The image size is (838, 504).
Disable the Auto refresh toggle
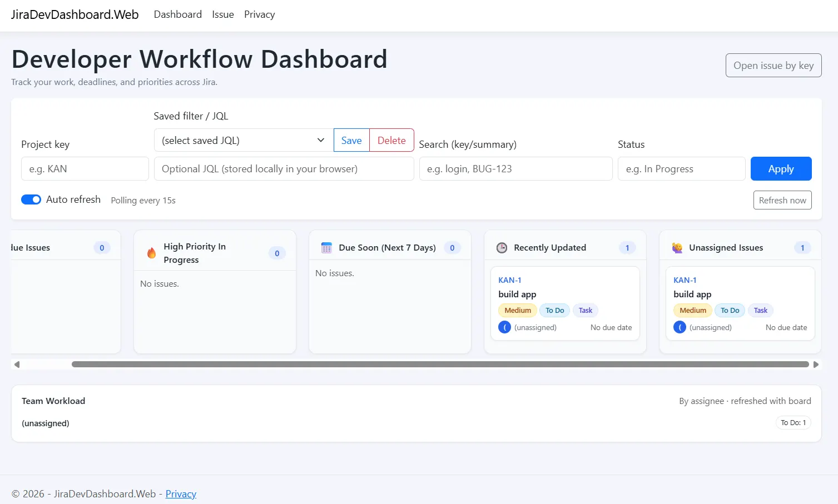[31, 199]
